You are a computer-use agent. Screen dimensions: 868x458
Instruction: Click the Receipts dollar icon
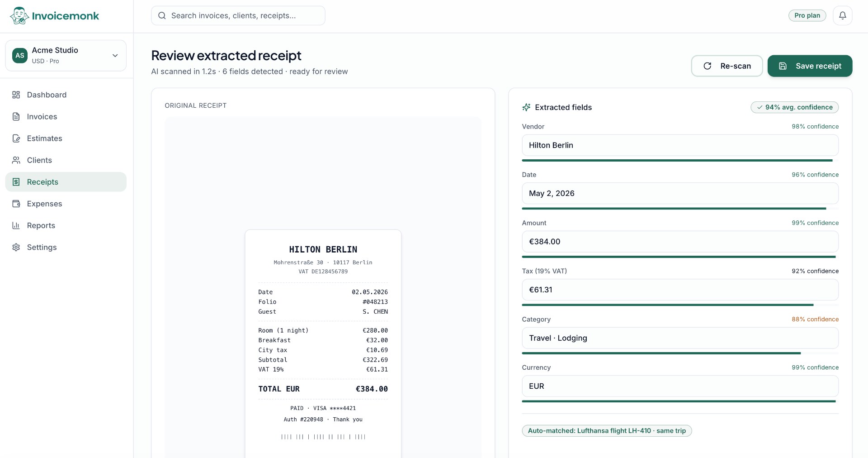point(16,181)
